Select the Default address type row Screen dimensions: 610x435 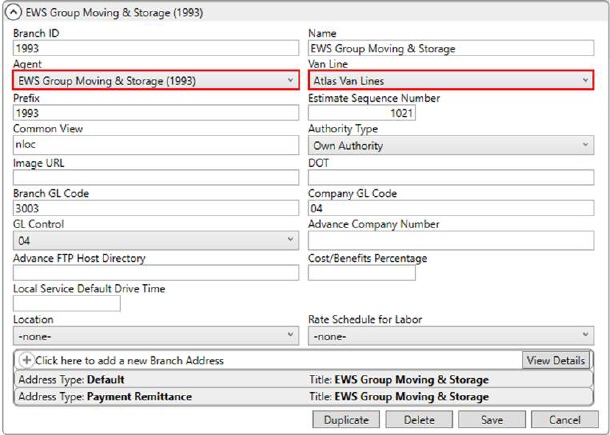pos(160,380)
